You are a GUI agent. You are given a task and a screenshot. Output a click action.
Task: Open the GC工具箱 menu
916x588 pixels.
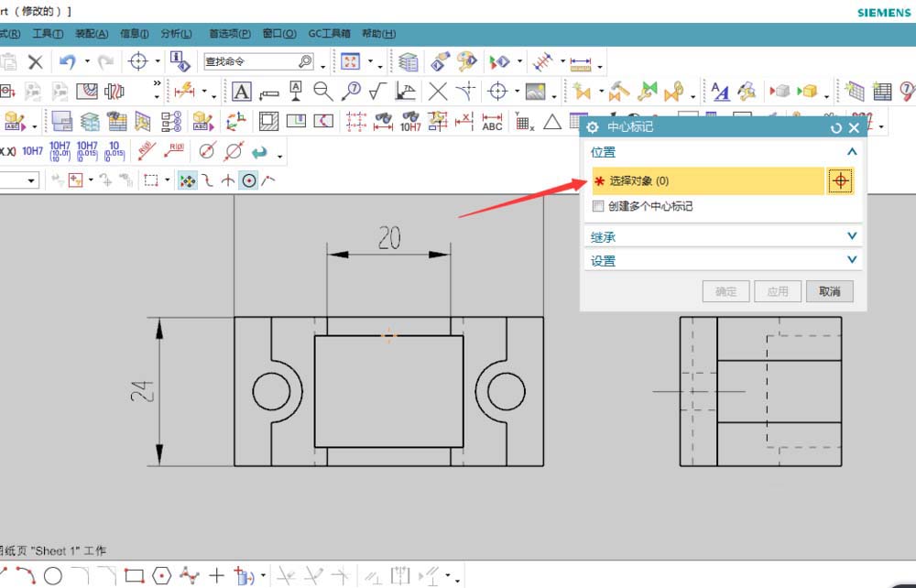point(329,34)
